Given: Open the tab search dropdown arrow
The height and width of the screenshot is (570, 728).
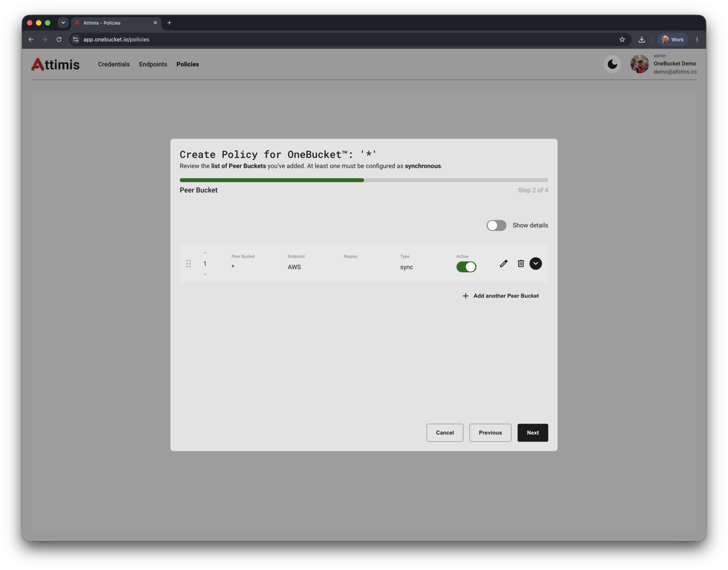Looking at the screenshot, I should [x=63, y=23].
